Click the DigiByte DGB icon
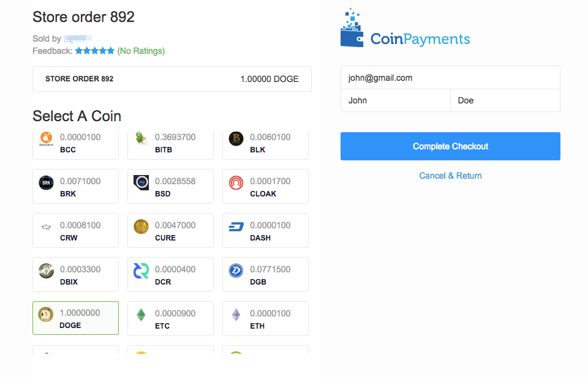The width and height of the screenshot is (588, 377). point(236,271)
